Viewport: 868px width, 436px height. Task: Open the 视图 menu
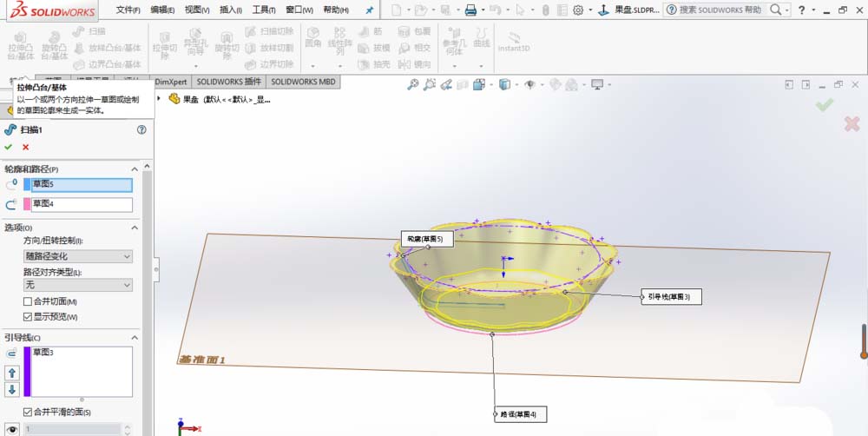point(196,10)
